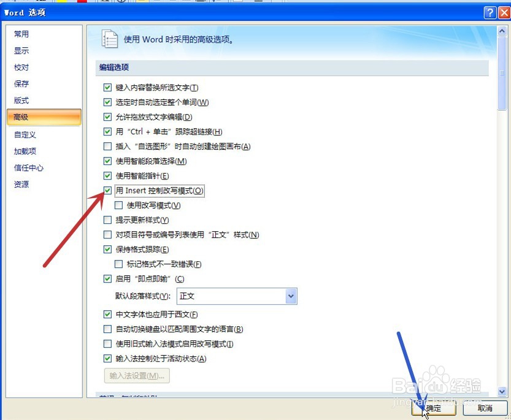Click the 确定 button
This screenshot has width=511, height=420.
pyautogui.click(x=434, y=408)
